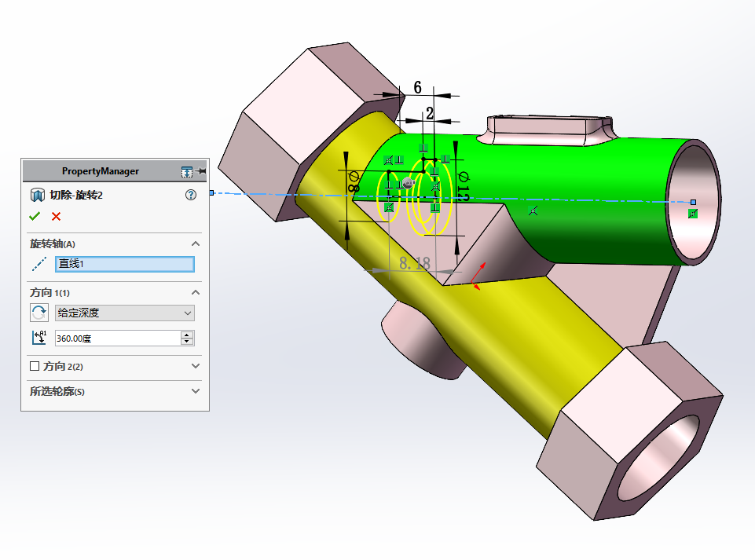Click the PropertyManager title tab

pos(101,171)
